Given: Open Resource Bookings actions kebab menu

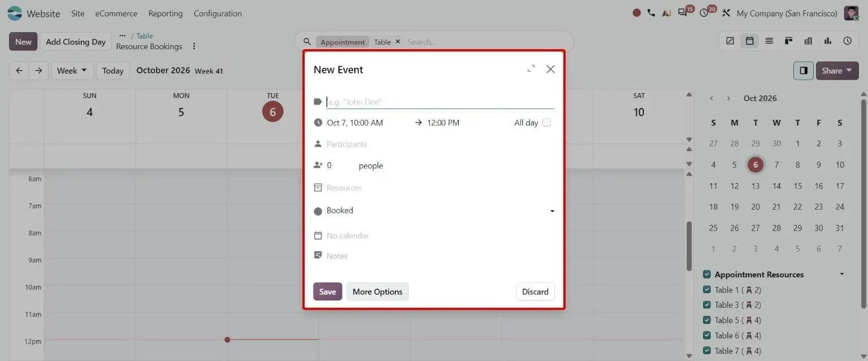Looking at the screenshot, I should [x=194, y=46].
